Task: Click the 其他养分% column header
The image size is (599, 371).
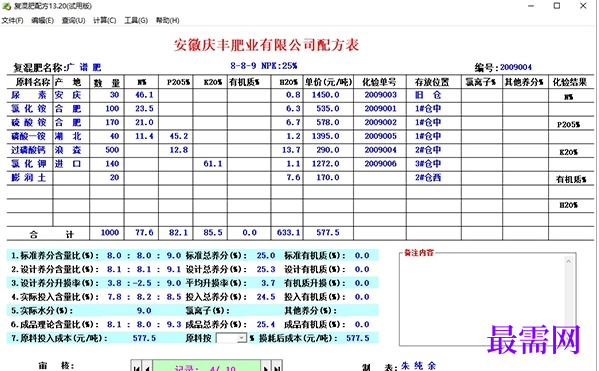Action: pyautogui.click(x=524, y=82)
